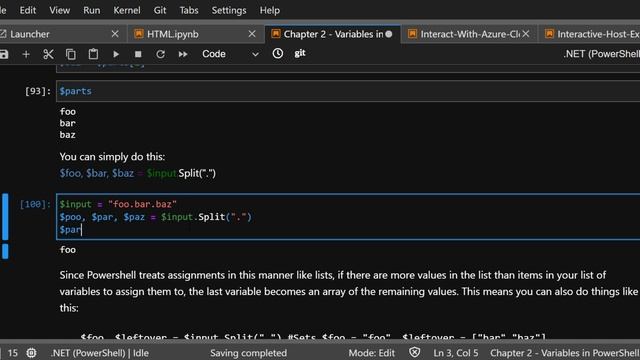The height and width of the screenshot is (360, 640).
Task: Close the HTML.ipynb tab
Action: click(252, 34)
